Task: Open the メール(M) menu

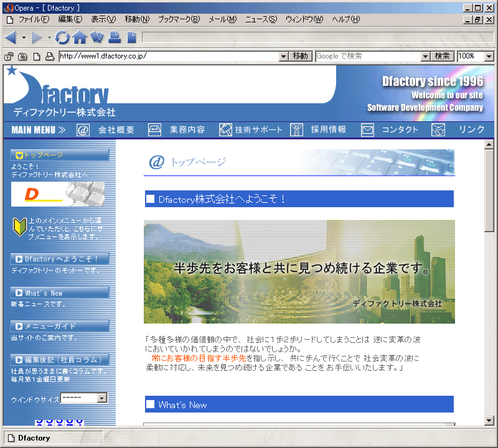Action: [223, 20]
